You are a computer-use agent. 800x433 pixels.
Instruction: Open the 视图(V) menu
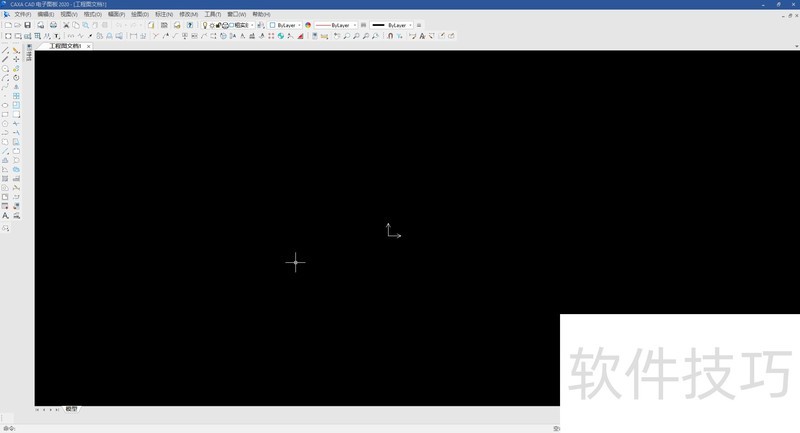tap(69, 14)
